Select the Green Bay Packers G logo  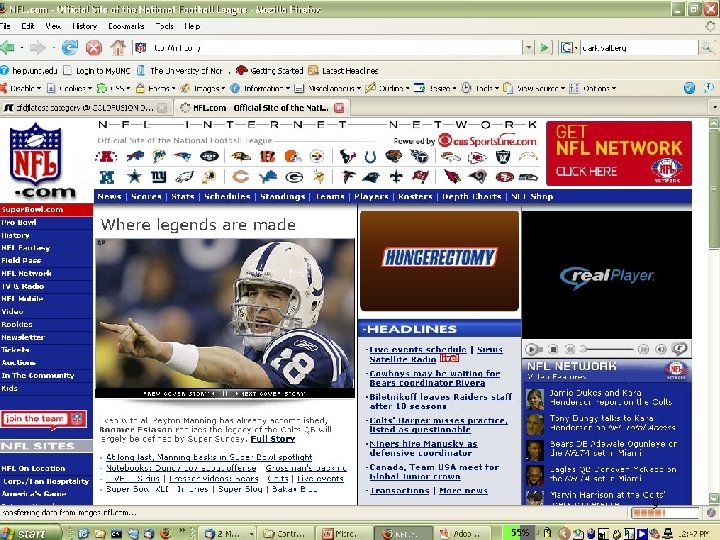[x=294, y=177]
